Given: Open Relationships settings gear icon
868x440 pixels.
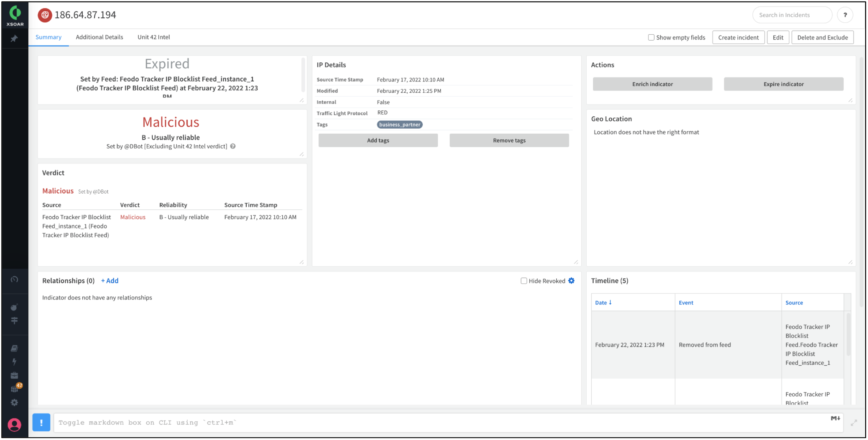Looking at the screenshot, I should tap(572, 281).
